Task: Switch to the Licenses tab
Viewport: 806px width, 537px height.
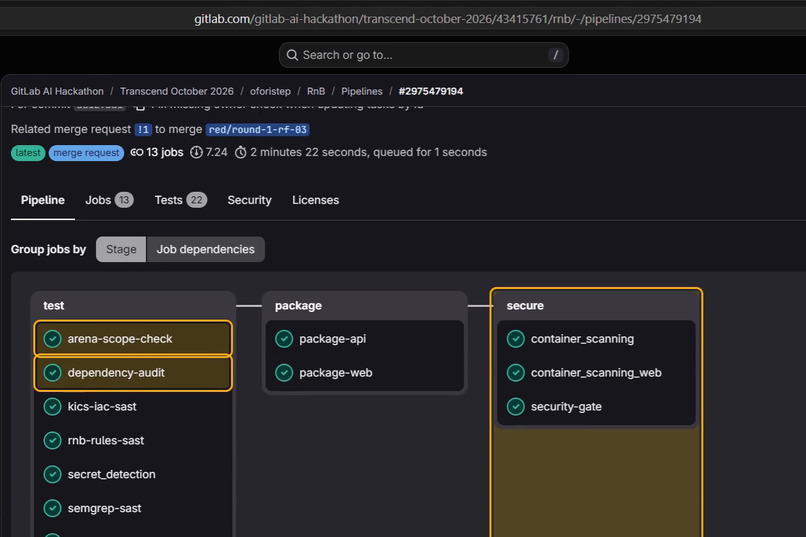Action: click(316, 200)
